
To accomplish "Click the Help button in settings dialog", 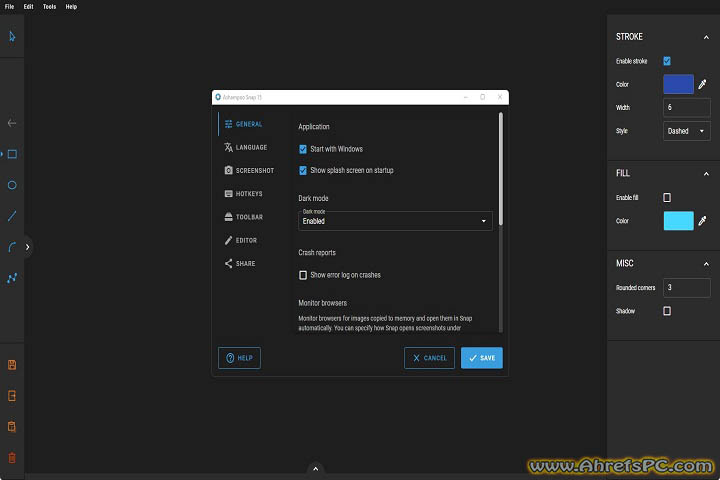I will coord(239,358).
